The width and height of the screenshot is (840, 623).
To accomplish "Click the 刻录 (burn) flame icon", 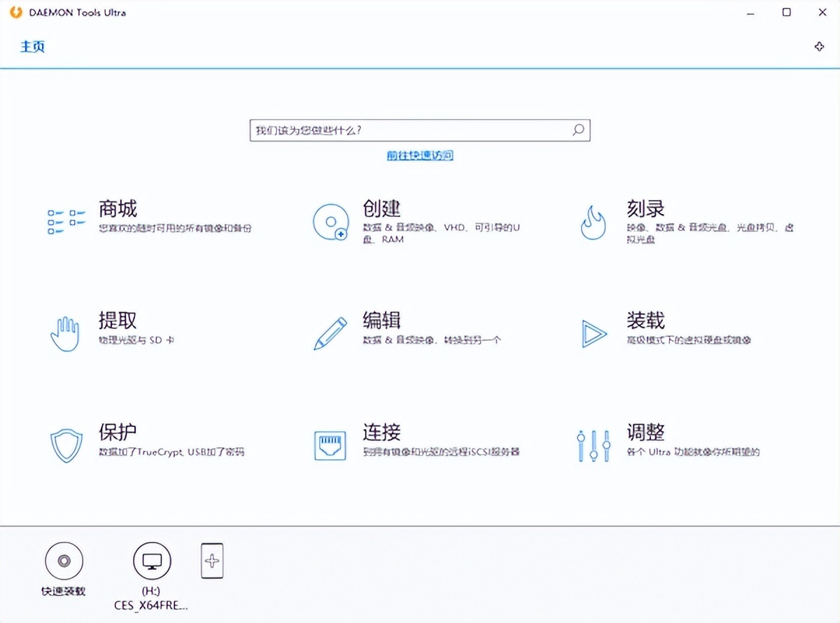I will coord(593,221).
